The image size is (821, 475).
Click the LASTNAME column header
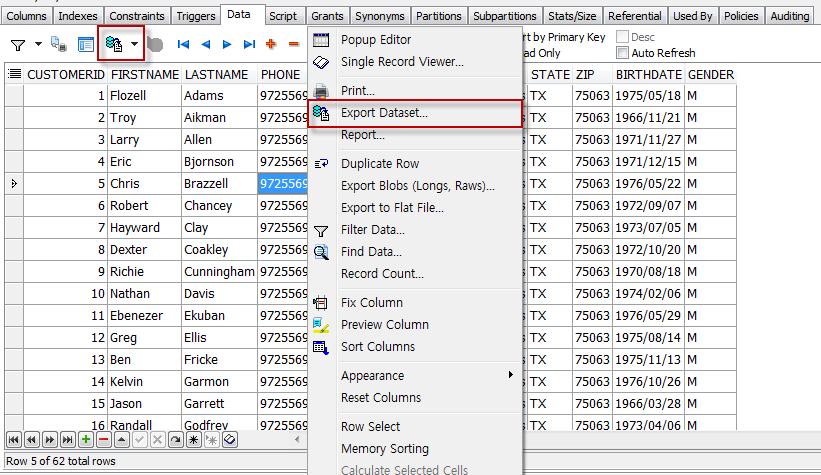coord(218,75)
